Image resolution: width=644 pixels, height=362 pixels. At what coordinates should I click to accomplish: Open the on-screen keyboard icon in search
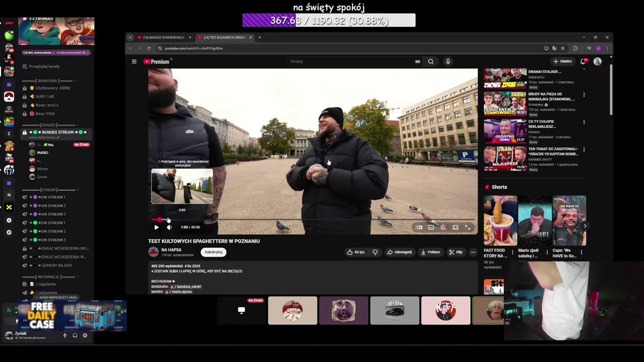pos(418,61)
